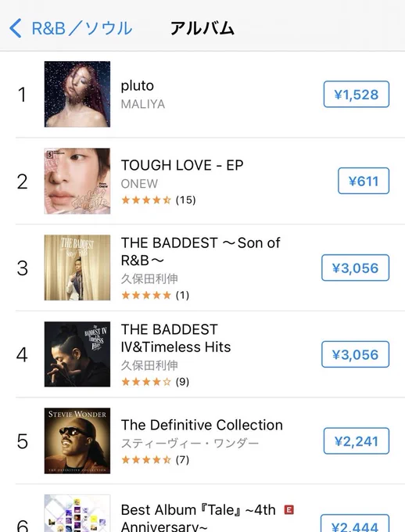This screenshot has height=532, width=405.
Task: Buy The Definitive Collection for ¥2,241
Action: point(357,441)
